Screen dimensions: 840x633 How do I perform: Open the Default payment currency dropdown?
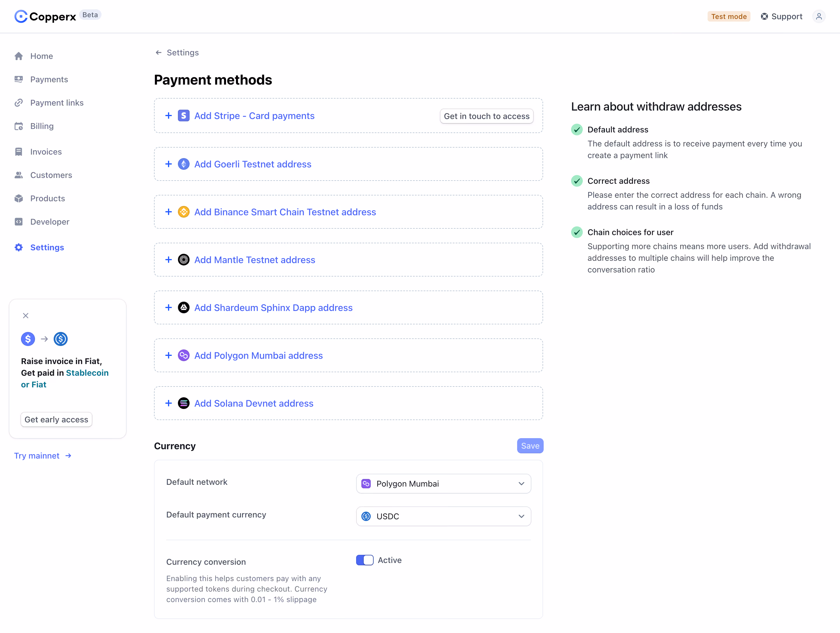point(444,516)
